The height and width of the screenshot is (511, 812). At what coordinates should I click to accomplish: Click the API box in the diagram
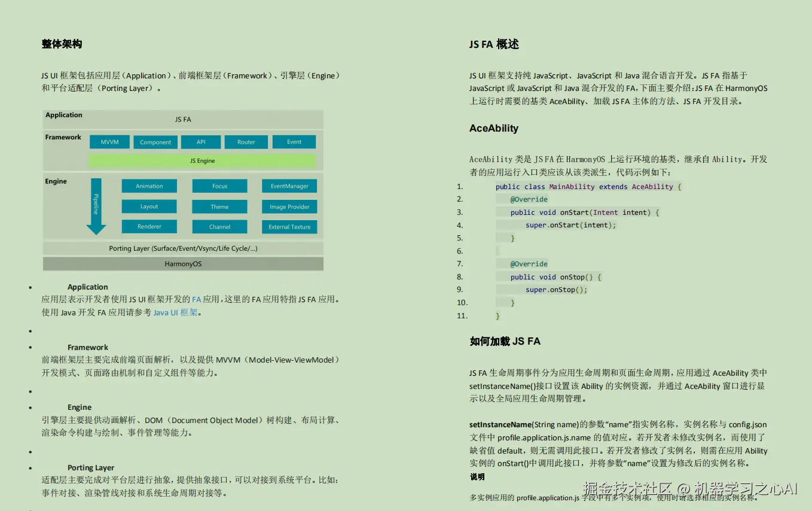201,142
